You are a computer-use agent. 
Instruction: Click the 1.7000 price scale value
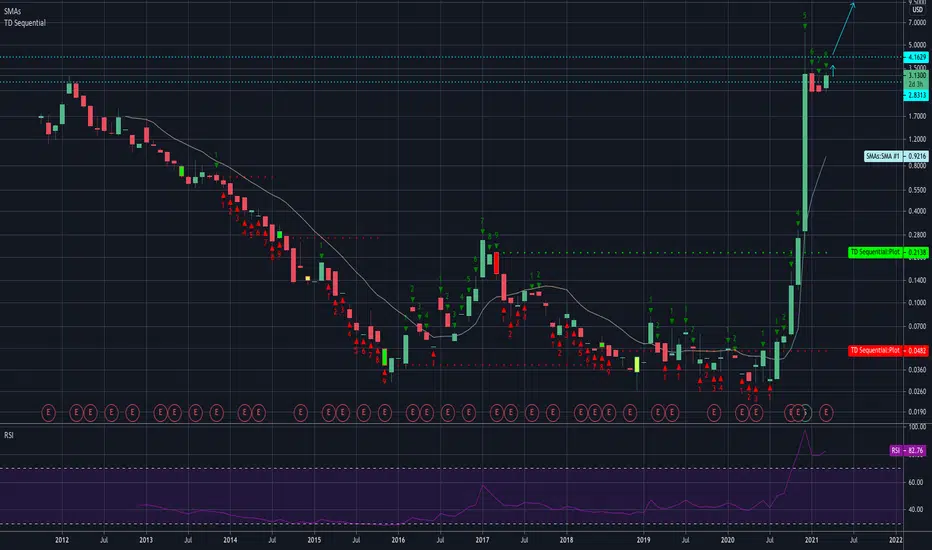(x=917, y=117)
